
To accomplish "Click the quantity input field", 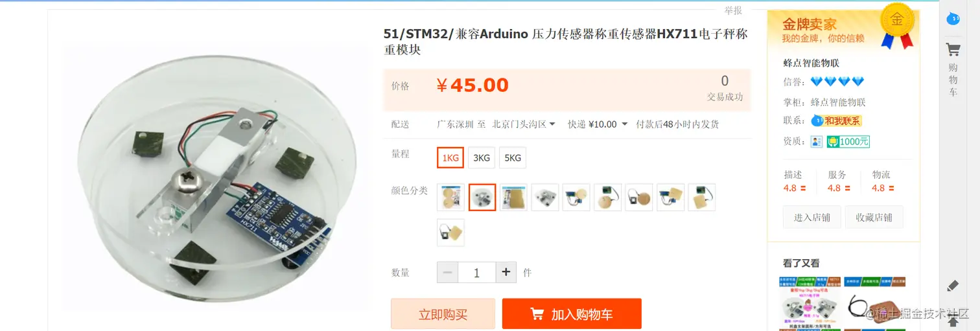I will (476, 273).
